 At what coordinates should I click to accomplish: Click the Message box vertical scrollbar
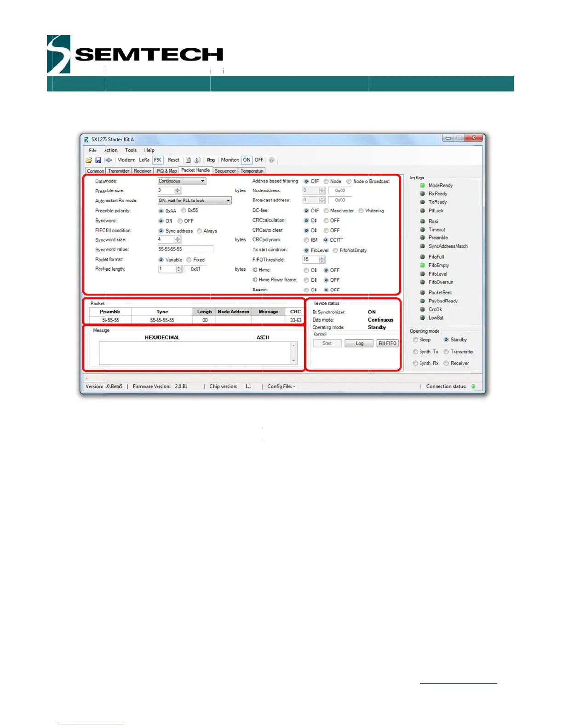coord(294,353)
